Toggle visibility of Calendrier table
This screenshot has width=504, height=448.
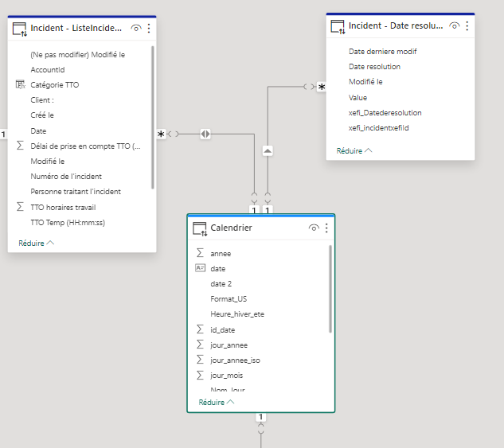314,228
